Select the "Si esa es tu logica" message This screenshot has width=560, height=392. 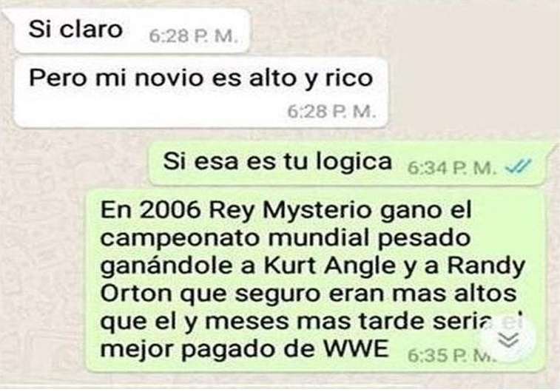pos(347,163)
